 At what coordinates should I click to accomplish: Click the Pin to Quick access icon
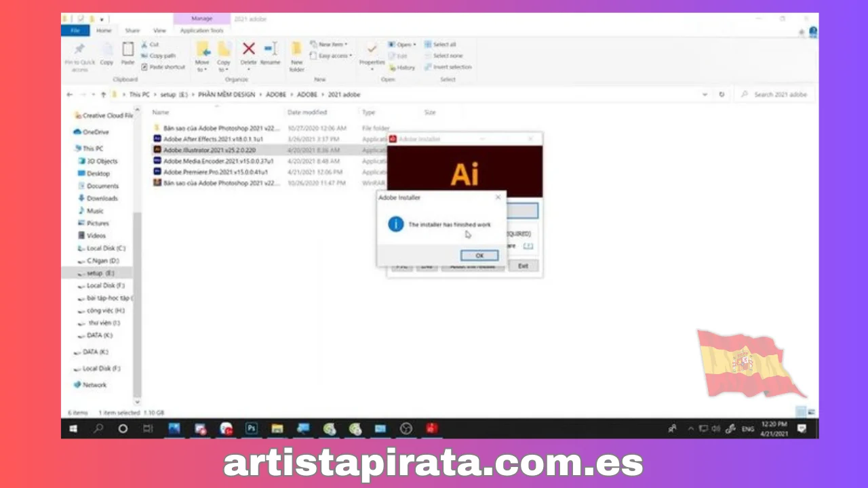[80, 49]
